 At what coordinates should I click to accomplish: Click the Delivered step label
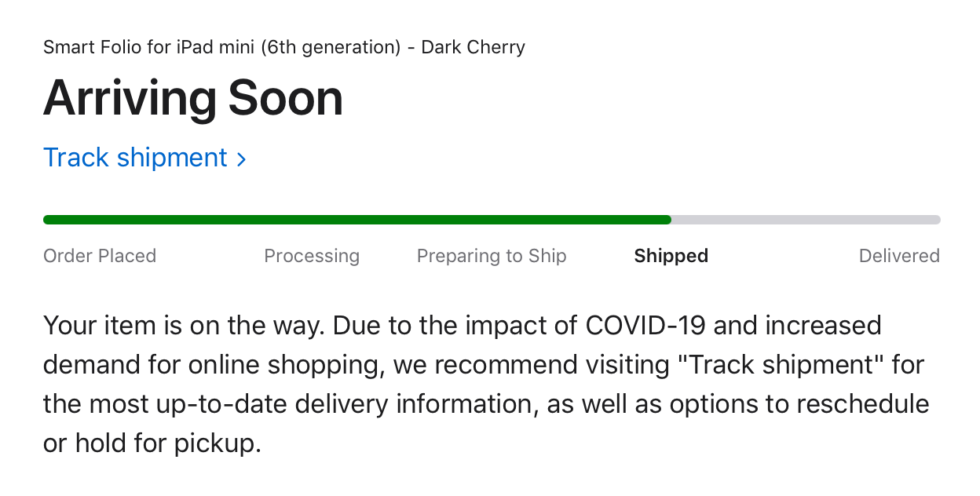(x=899, y=256)
